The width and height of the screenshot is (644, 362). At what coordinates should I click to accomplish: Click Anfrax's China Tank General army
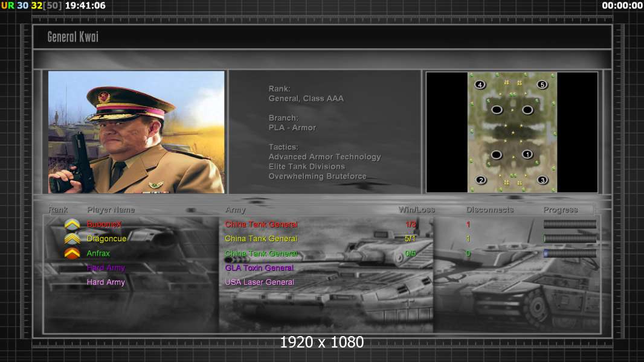point(261,253)
